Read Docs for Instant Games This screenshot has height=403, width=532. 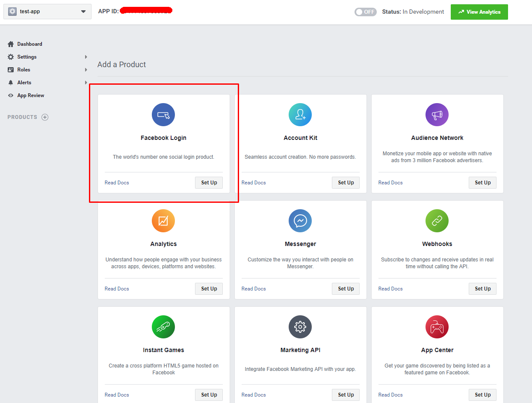point(117,395)
